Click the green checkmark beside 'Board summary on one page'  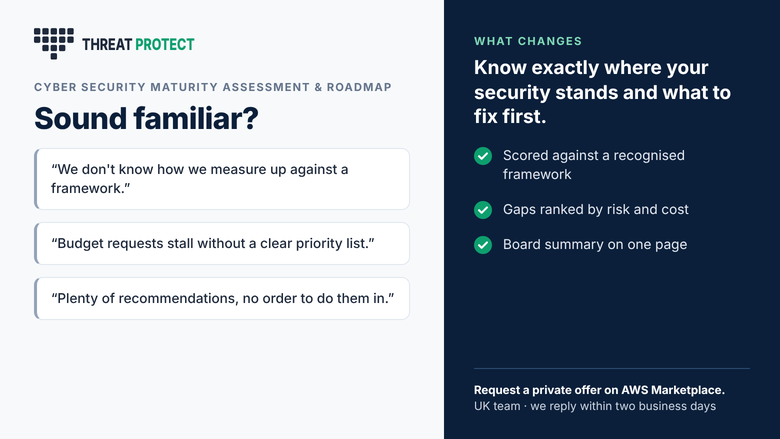click(483, 245)
